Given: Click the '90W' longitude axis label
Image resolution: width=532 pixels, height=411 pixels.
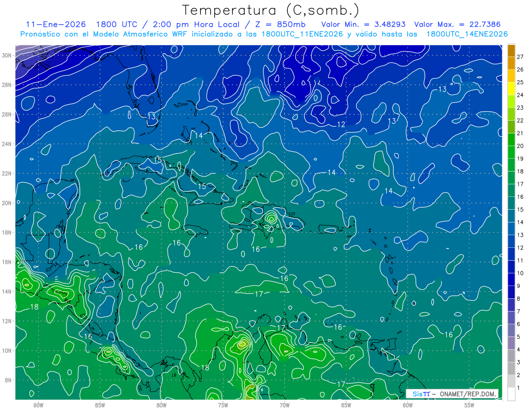Looking at the screenshot, I should click(38, 405).
